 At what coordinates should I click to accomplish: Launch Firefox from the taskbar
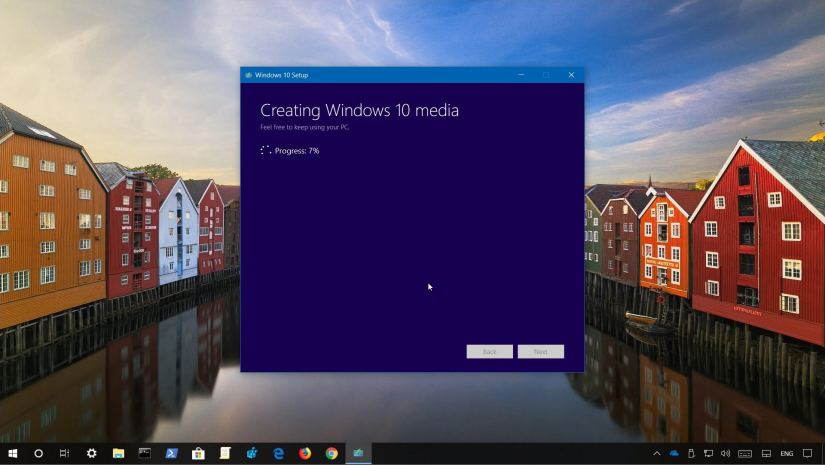[305, 453]
